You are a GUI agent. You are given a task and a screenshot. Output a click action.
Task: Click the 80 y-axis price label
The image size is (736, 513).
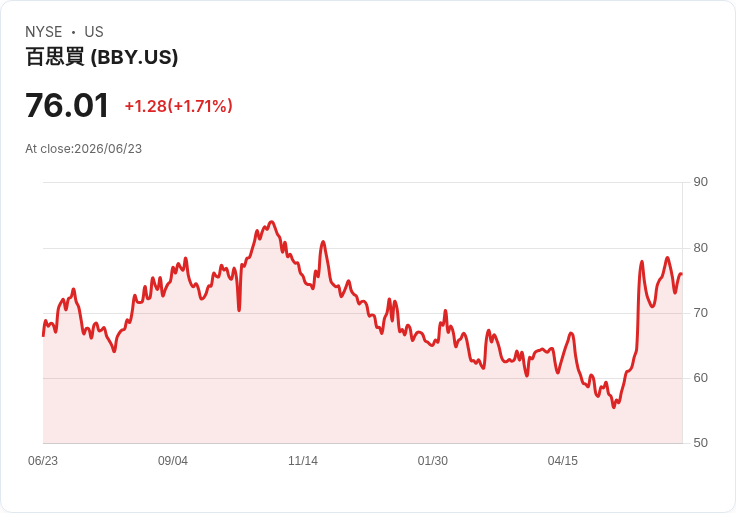(x=700, y=248)
